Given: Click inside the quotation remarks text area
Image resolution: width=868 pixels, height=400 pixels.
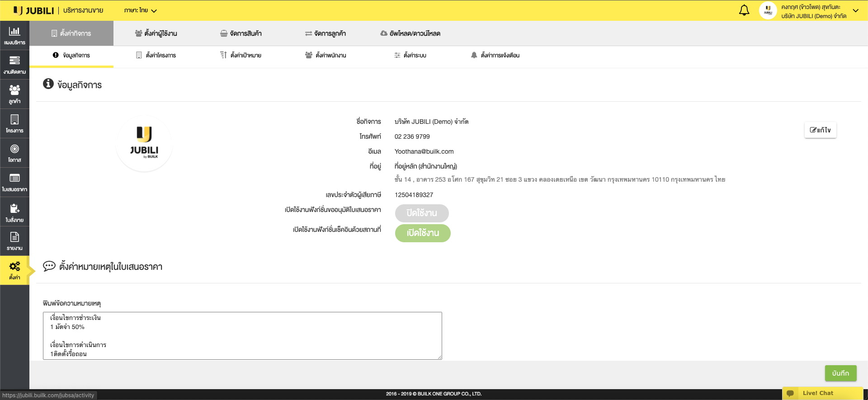Looking at the screenshot, I should coord(242,335).
